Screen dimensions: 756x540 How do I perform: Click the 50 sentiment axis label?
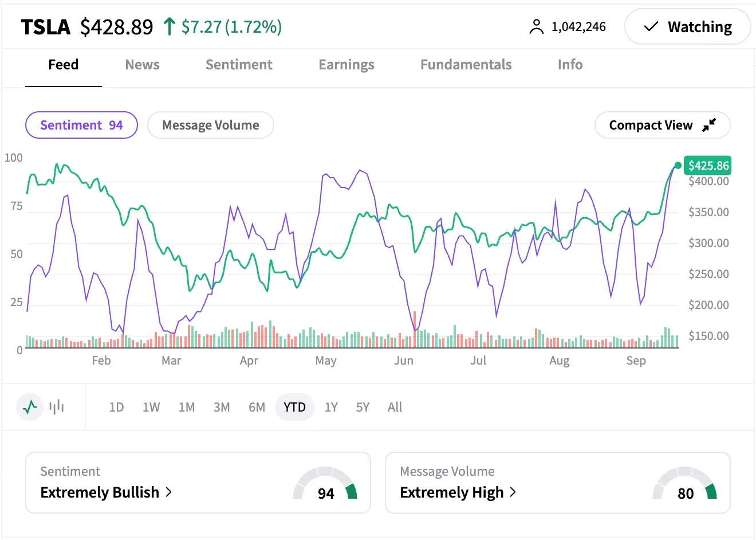17,254
